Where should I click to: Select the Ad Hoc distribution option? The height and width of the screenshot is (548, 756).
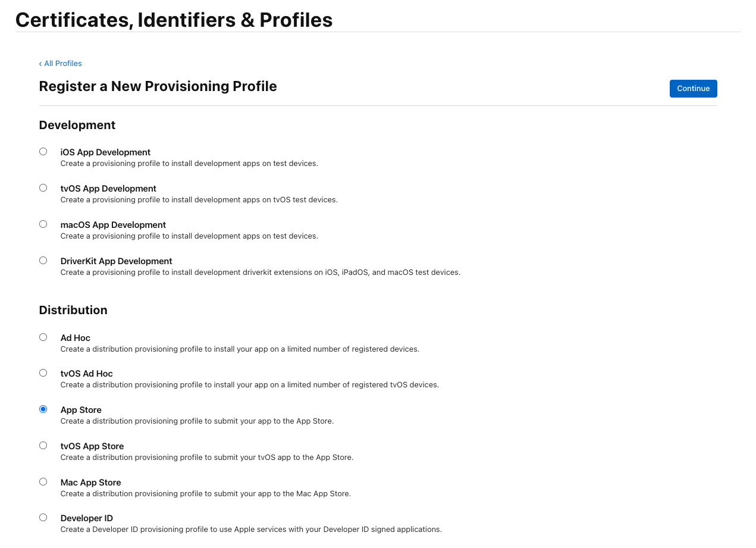click(43, 337)
